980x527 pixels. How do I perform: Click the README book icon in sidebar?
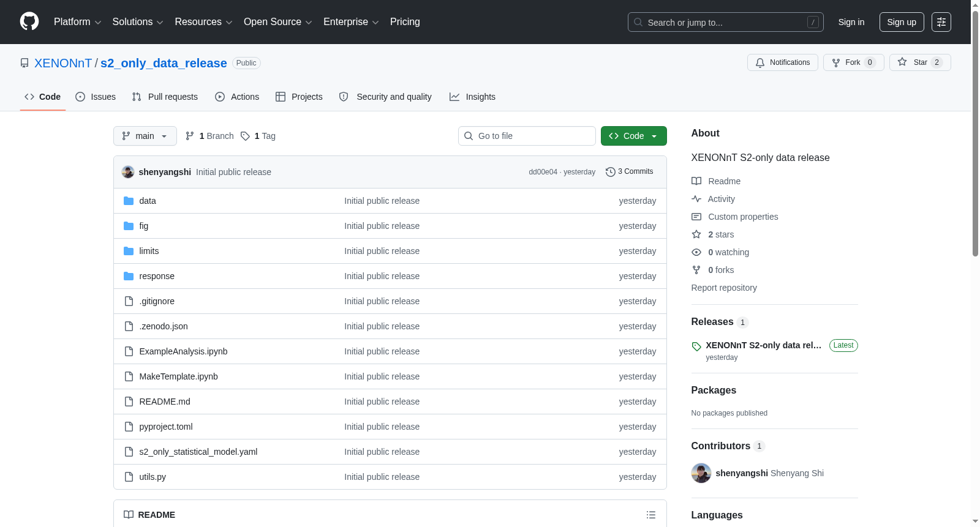click(696, 181)
